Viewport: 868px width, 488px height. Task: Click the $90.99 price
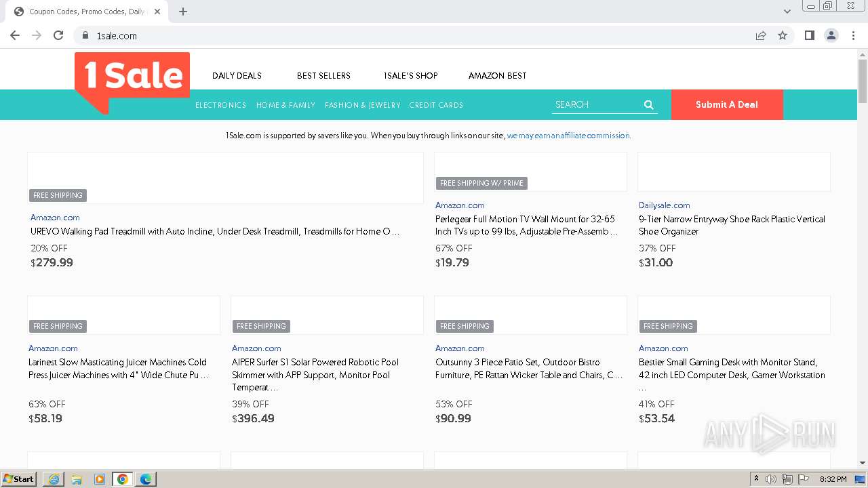point(453,419)
